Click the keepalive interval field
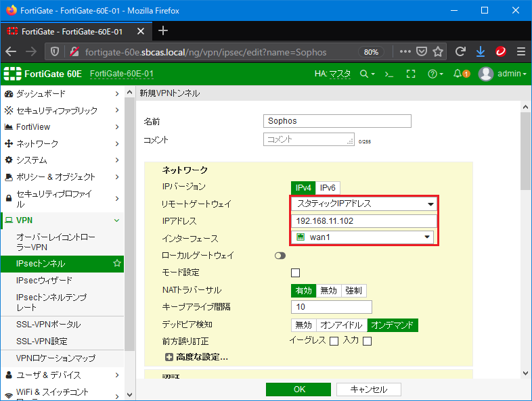This screenshot has height=401, width=532. click(332, 307)
